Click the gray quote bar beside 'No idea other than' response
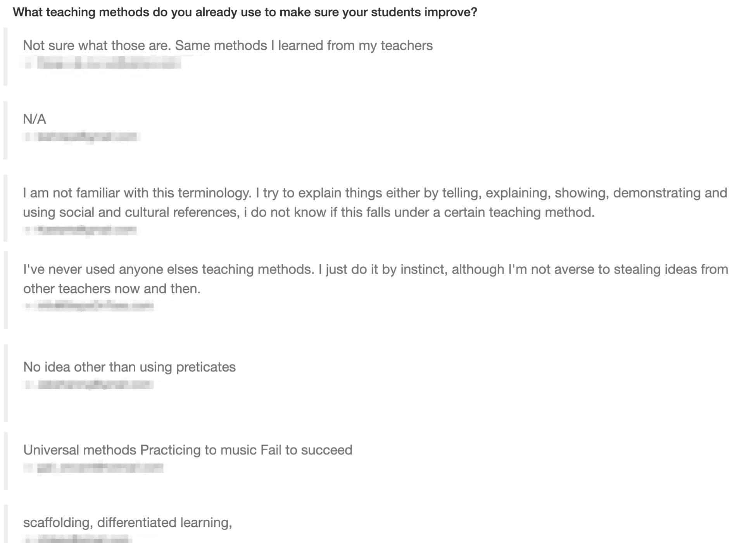 (5, 383)
